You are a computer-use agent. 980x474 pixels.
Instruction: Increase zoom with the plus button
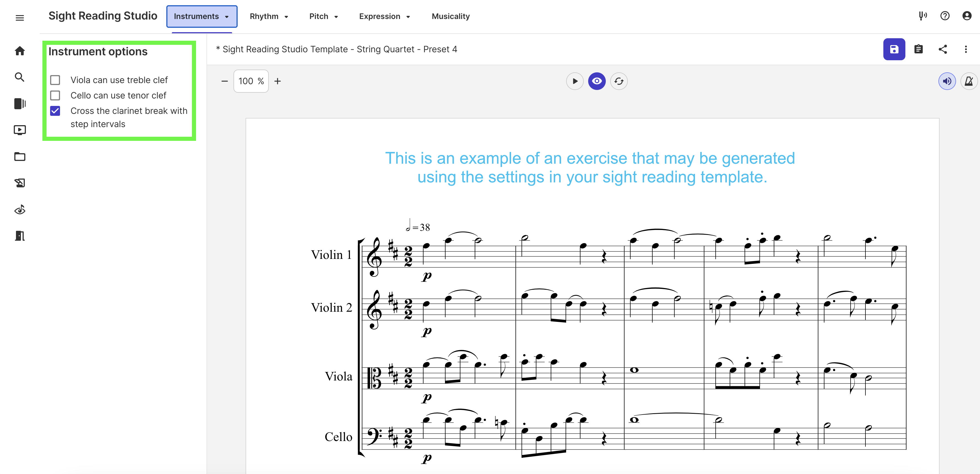point(278,81)
